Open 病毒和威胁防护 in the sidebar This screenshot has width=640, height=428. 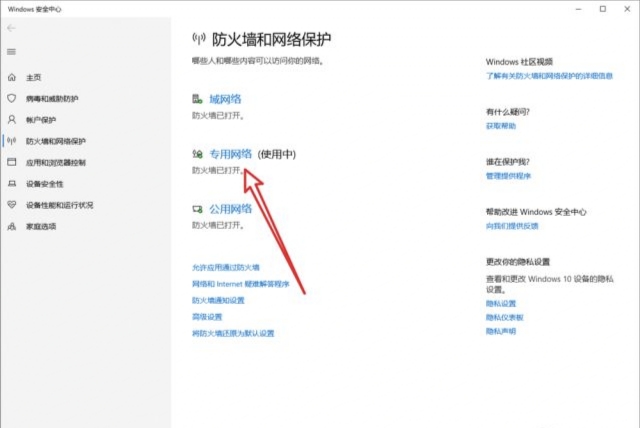(x=52, y=99)
